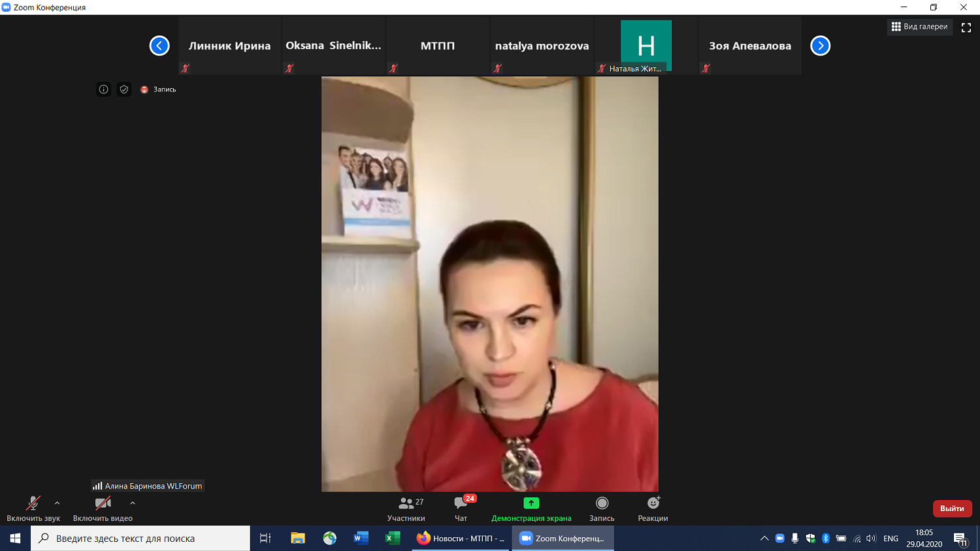The image size is (980, 551).
Task: Start Демонстрация экрана screen sharing
Action: tap(531, 509)
